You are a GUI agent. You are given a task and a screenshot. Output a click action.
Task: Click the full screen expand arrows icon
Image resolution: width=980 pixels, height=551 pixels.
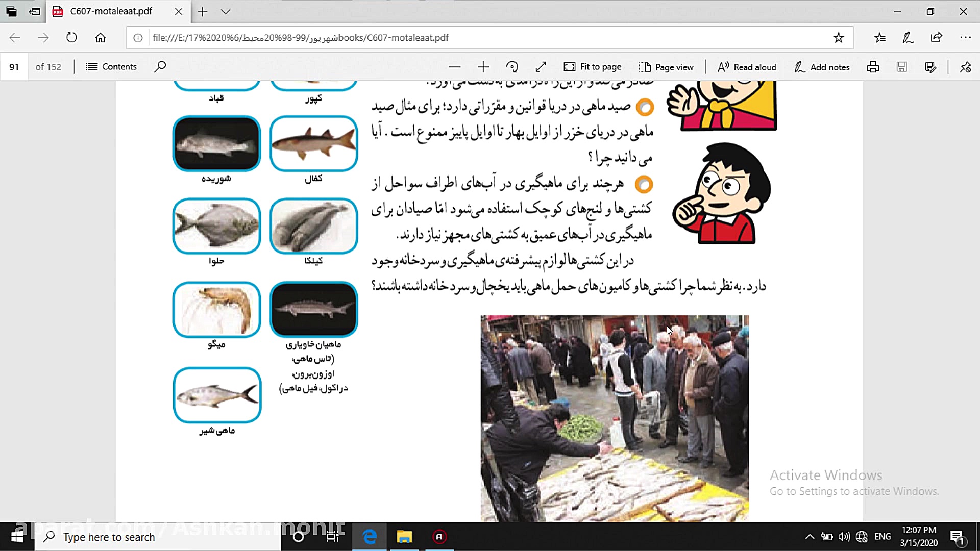click(541, 67)
